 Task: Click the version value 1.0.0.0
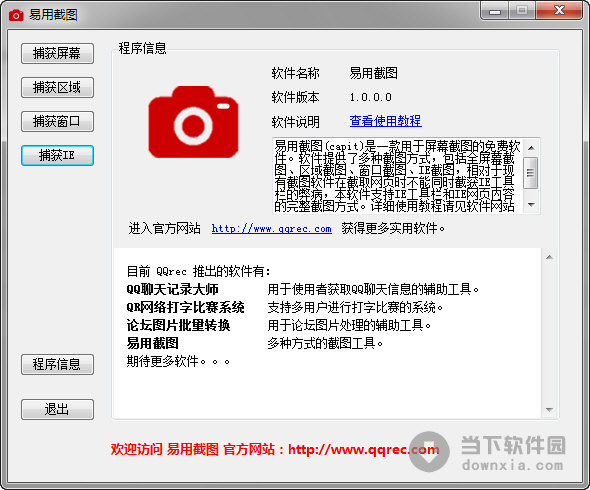[371, 97]
